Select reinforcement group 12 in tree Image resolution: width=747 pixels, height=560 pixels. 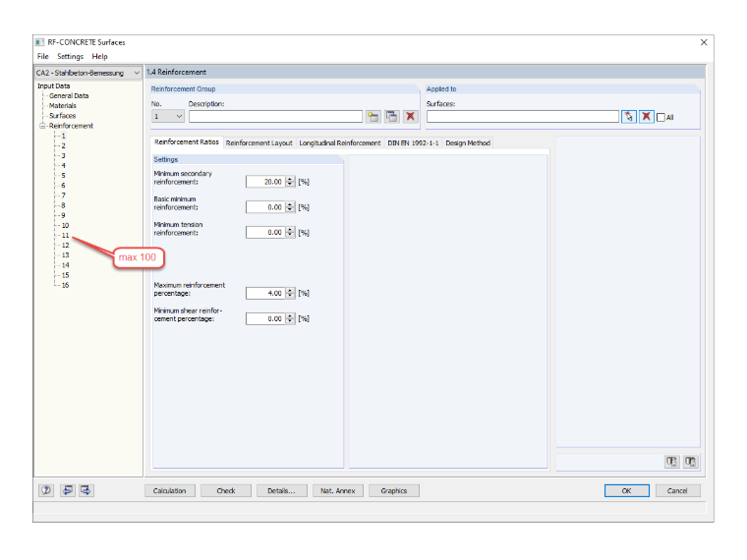65,246
